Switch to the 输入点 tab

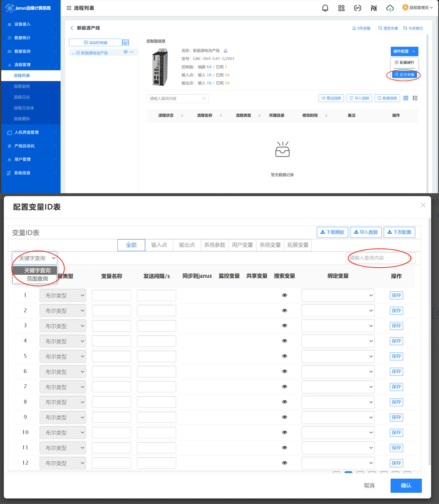tap(159, 245)
